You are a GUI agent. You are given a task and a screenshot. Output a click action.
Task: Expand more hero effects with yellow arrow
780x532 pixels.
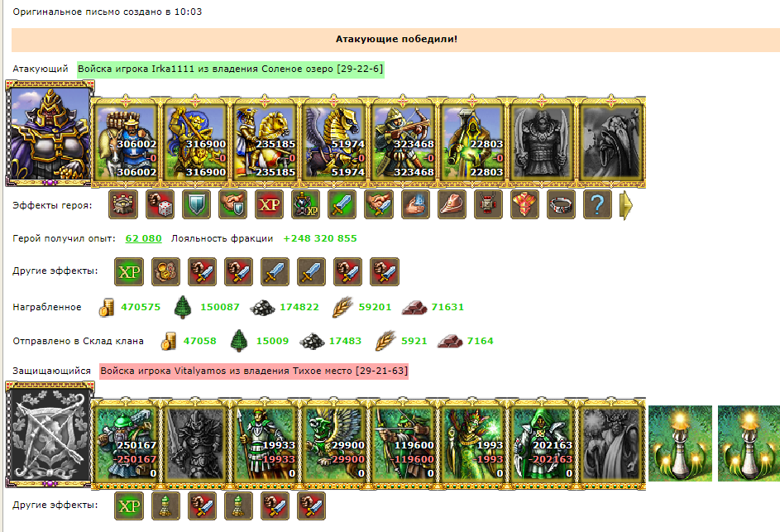click(x=626, y=205)
